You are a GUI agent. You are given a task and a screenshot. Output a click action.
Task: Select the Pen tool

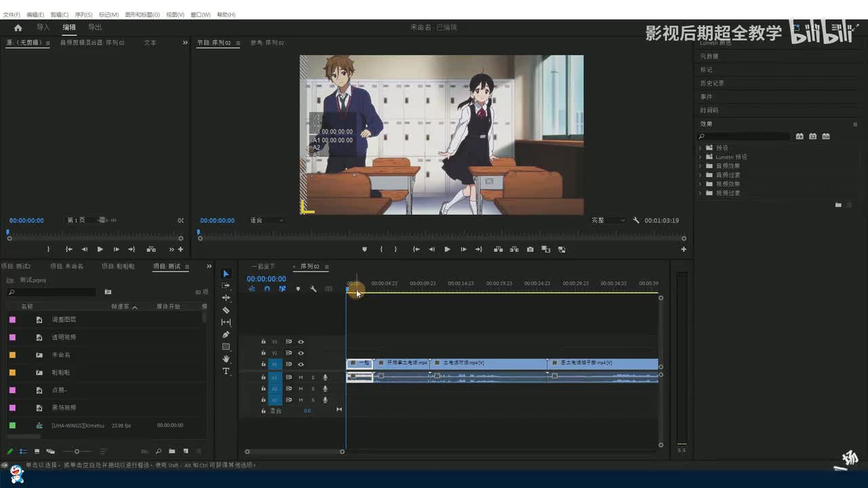pyautogui.click(x=226, y=335)
